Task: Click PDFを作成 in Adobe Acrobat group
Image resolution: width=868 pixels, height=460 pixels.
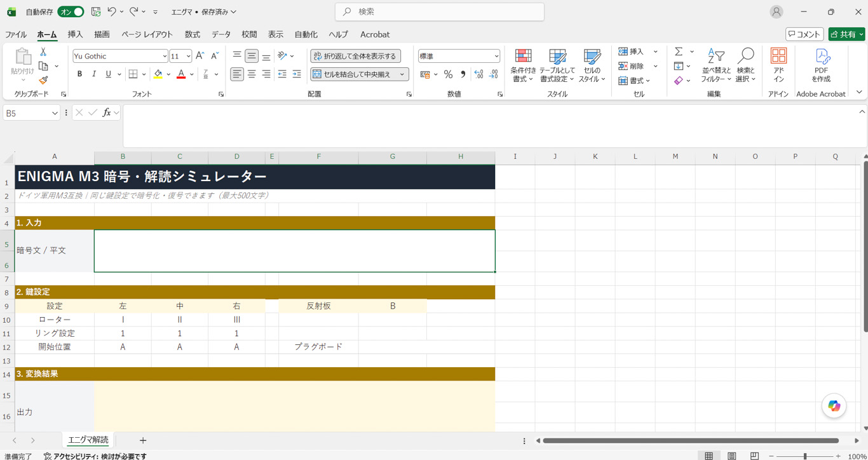Action: [821, 65]
